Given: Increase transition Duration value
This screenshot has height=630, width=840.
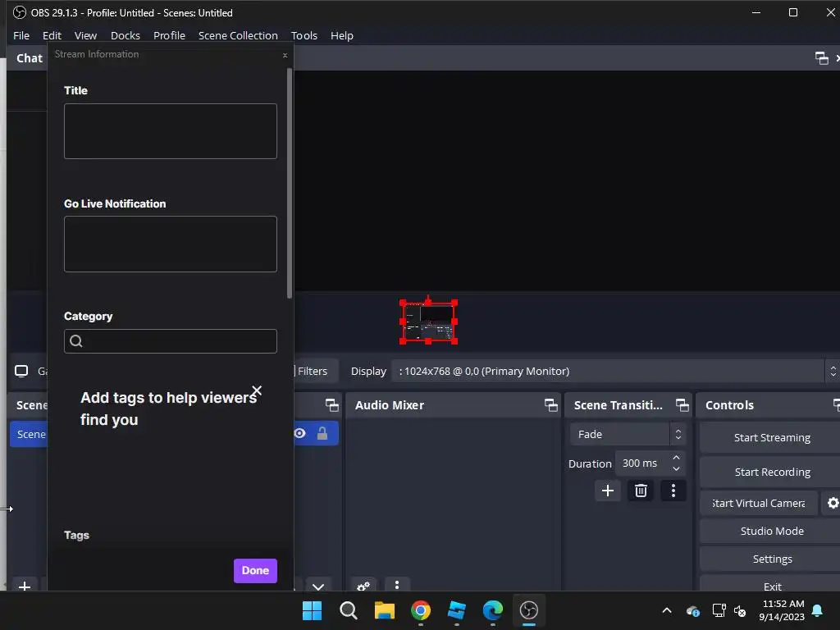Looking at the screenshot, I should (676, 458).
